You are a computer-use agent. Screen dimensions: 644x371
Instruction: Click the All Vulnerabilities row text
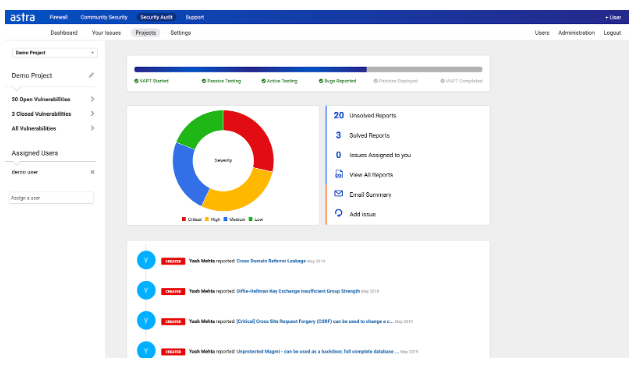click(34, 129)
